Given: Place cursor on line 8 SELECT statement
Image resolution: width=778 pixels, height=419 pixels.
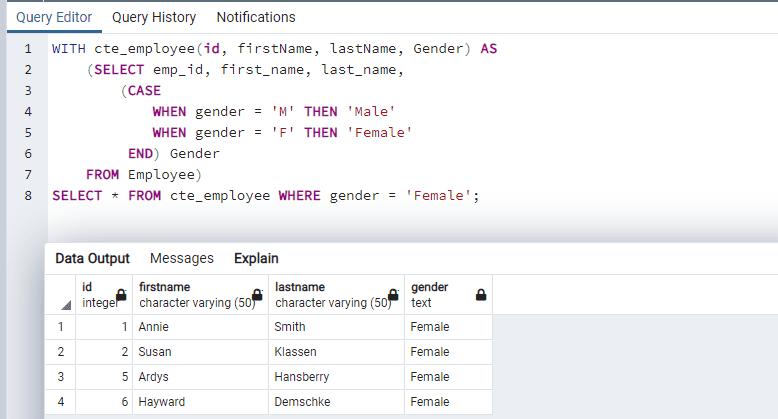Looking at the screenshot, I should pos(265,195).
